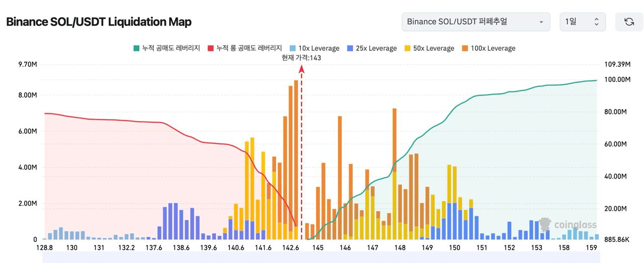Toggle the 누적 공매도 레버리지 legend series
Viewport: 644px width, 263px height.
coord(167,48)
